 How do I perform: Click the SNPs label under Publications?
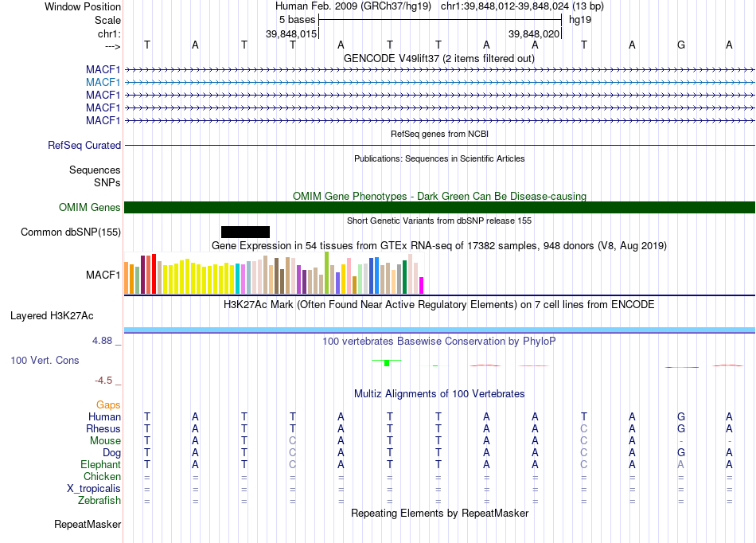[107, 183]
